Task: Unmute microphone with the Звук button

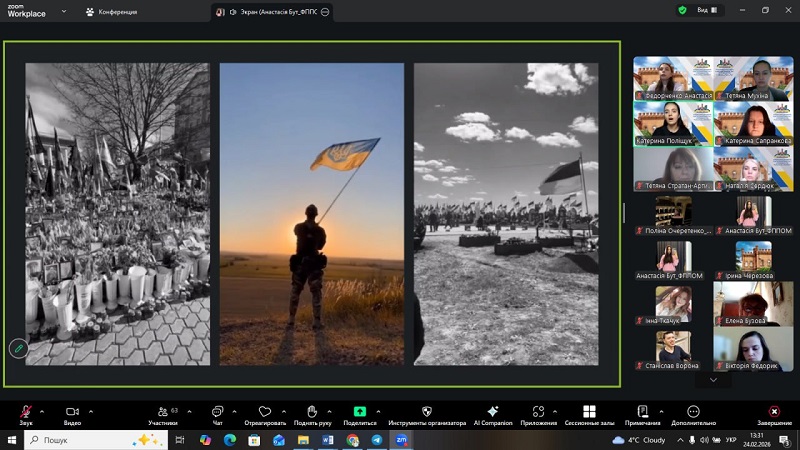Action: pyautogui.click(x=25, y=412)
